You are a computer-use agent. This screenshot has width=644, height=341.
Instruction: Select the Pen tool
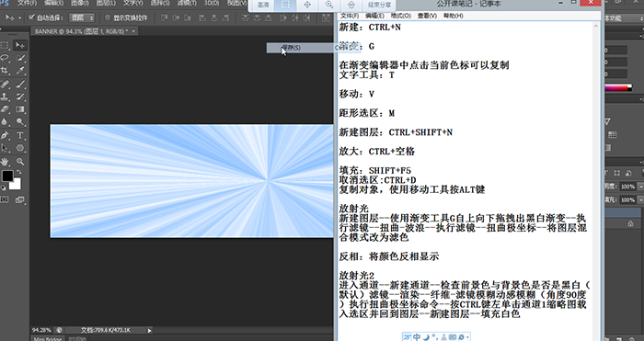click(5, 135)
